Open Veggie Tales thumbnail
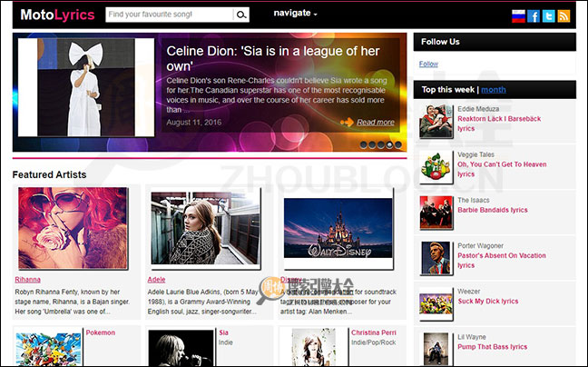Screen dimensions: 588x367 pos(436,167)
